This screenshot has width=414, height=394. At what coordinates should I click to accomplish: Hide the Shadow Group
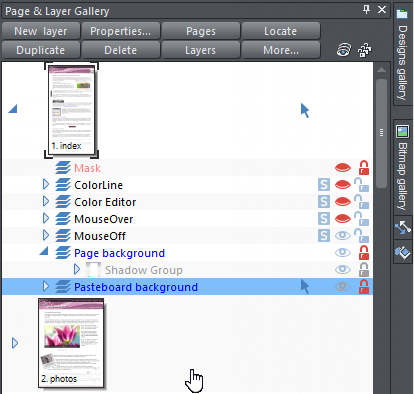pyautogui.click(x=343, y=270)
